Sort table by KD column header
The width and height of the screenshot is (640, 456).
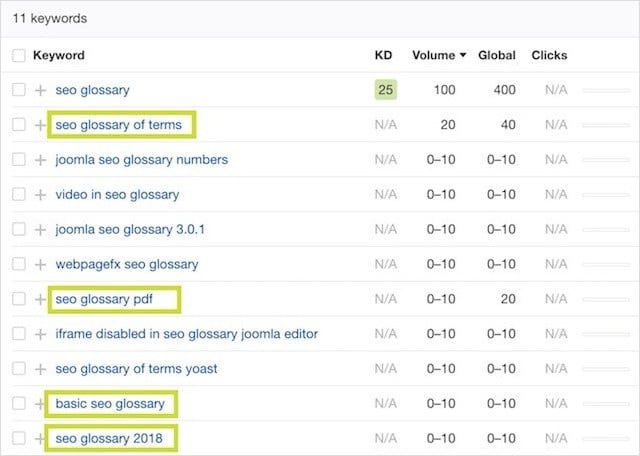click(x=383, y=56)
